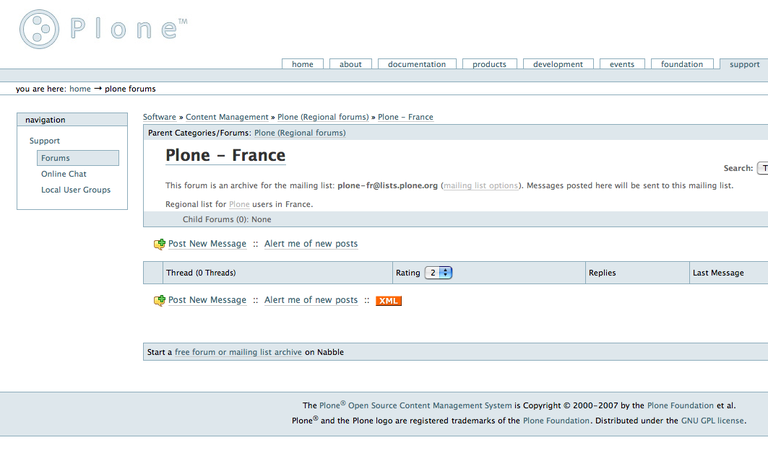768x453 pixels.
Task: Open the Rating dropdown
Action: 438,273
